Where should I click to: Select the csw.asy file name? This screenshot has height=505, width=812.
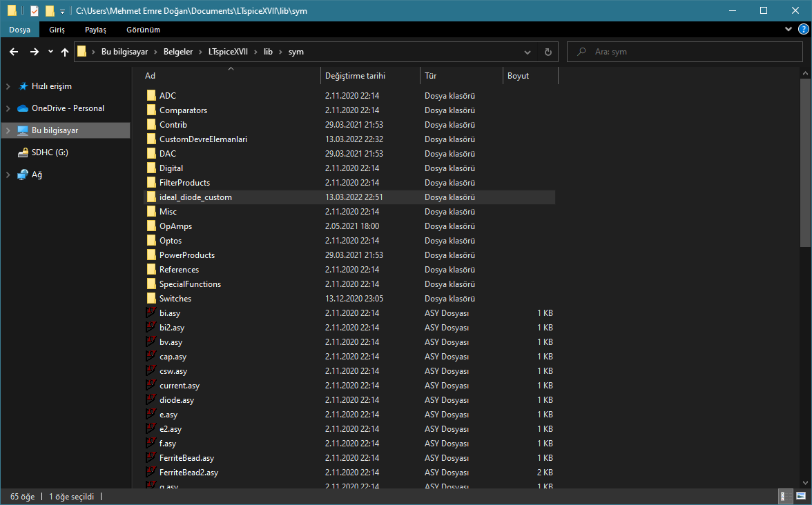pyautogui.click(x=173, y=371)
